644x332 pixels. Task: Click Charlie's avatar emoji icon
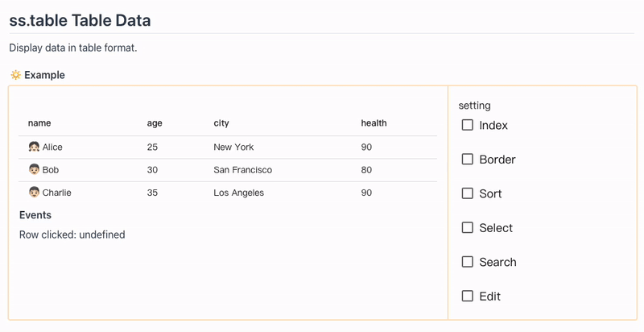[x=34, y=193]
